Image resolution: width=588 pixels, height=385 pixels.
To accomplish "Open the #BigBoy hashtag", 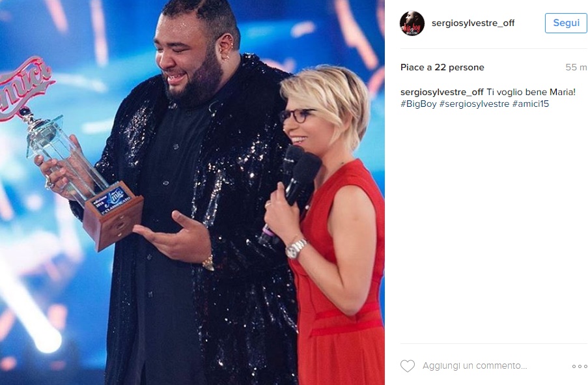I will coord(418,104).
